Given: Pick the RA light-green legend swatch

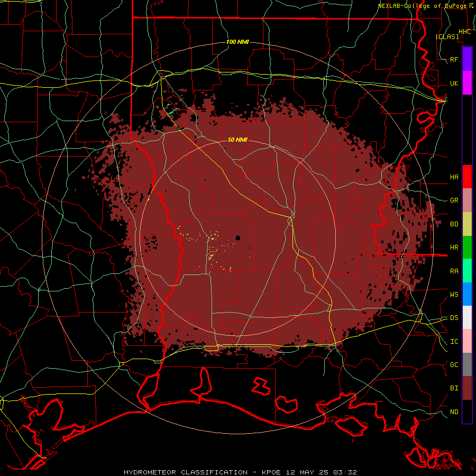Looking at the screenshot, I should pos(467,271).
